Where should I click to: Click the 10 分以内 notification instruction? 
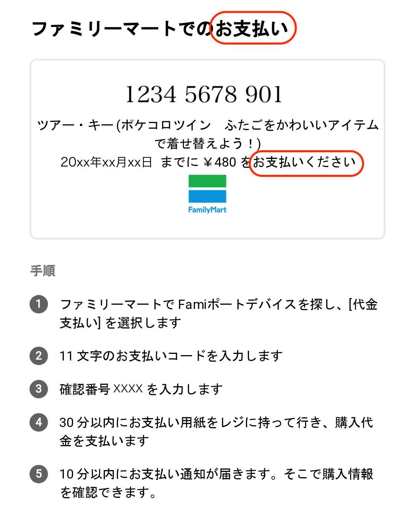pyautogui.click(x=216, y=483)
